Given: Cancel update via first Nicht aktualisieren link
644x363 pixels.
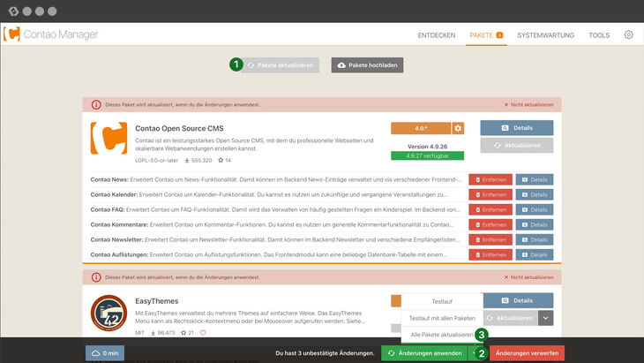Looking at the screenshot, I should tap(528, 104).
